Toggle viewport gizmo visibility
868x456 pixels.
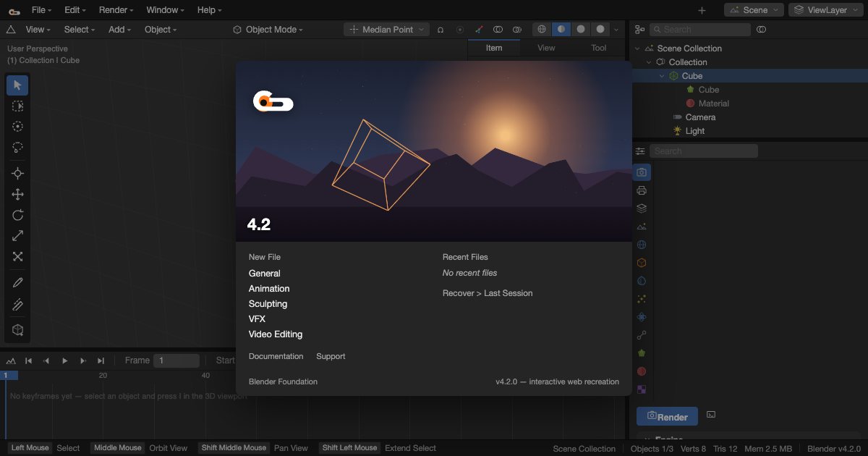[479, 30]
